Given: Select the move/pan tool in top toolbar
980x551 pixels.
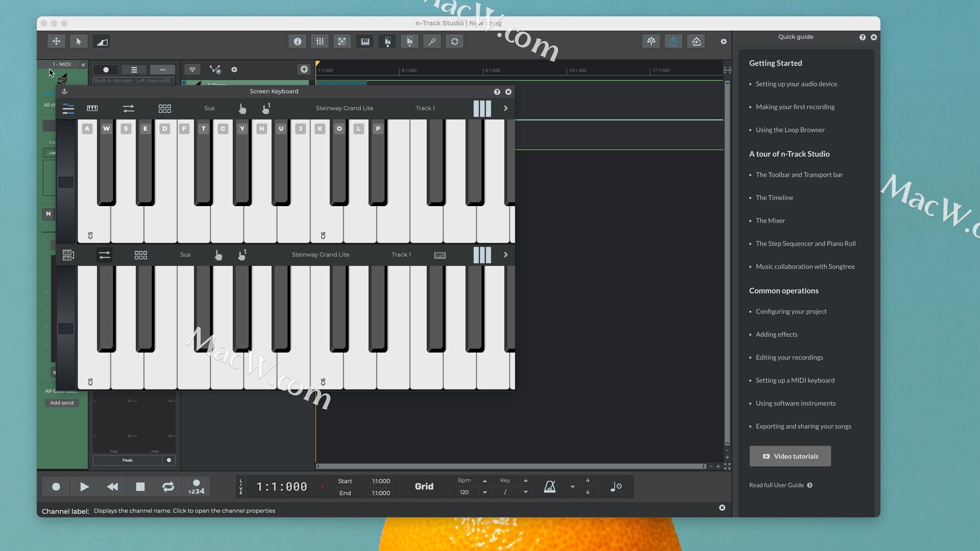Looking at the screenshot, I should point(56,41).
